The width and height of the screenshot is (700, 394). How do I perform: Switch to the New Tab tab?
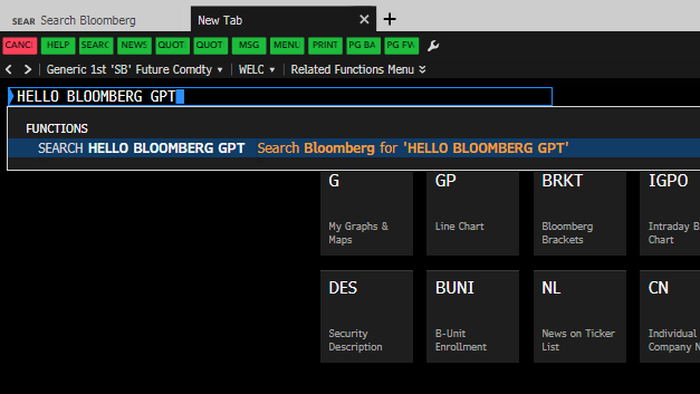point(283,20)
